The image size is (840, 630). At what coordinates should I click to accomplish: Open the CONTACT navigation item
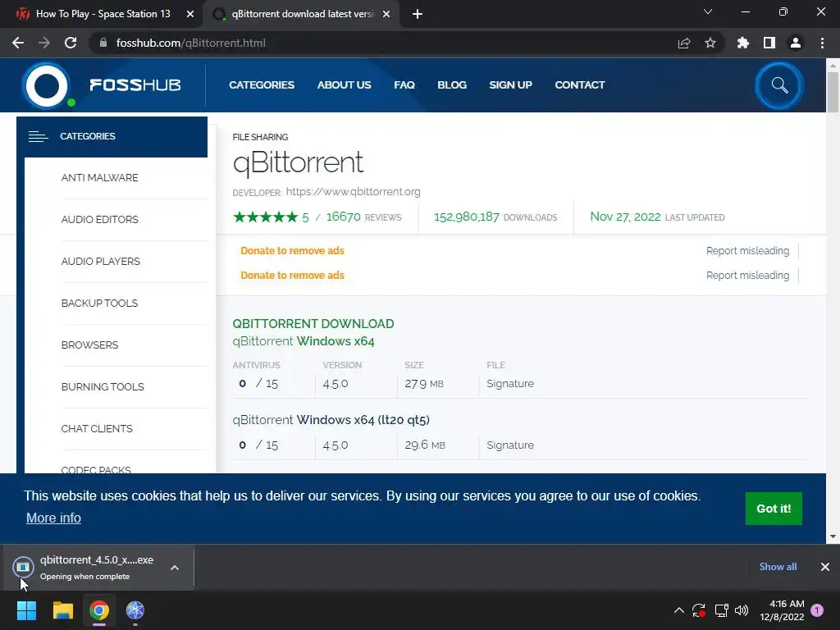[x=580, y=85]
